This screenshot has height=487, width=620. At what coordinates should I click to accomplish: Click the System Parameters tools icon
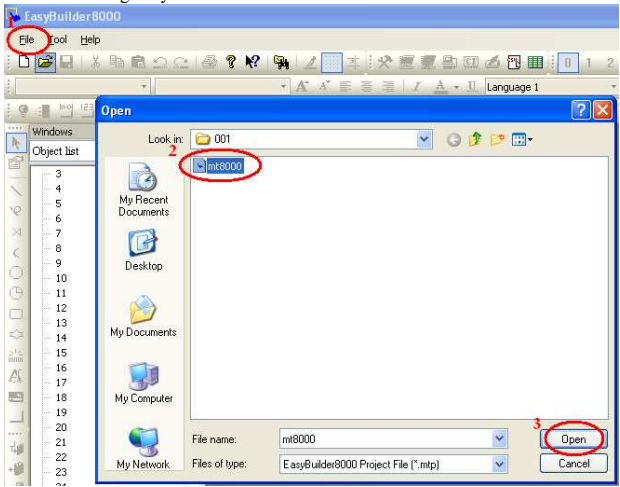pyautogui.click(x=384, y=62)
